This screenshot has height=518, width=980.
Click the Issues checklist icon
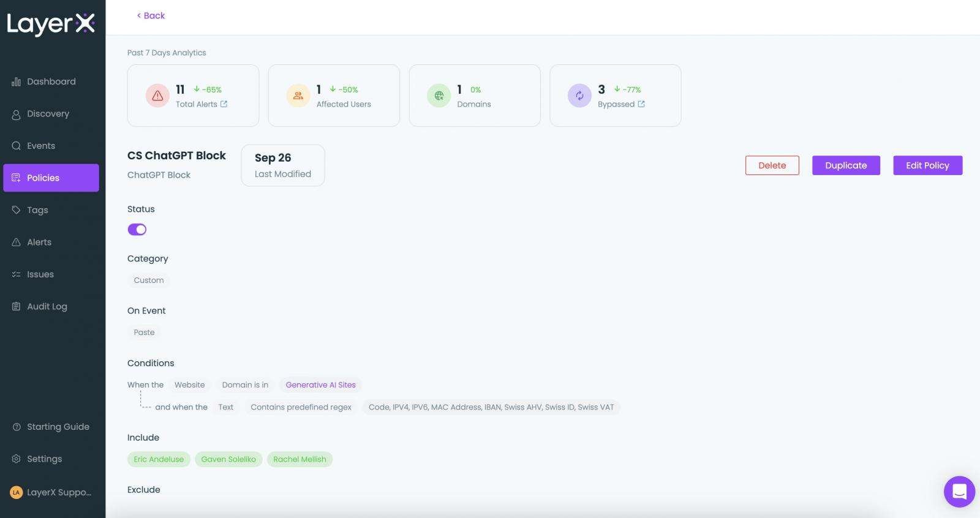[16, 274]
